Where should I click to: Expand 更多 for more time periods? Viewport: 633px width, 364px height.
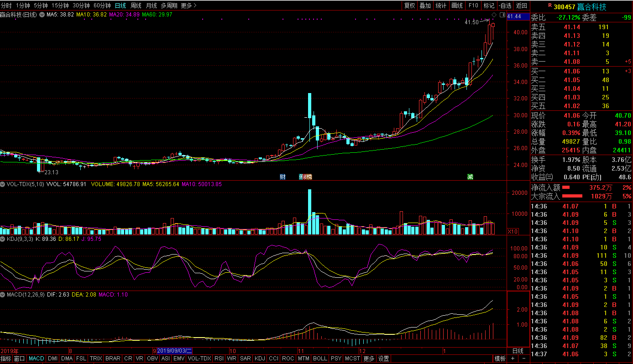(x=188, y=5)
